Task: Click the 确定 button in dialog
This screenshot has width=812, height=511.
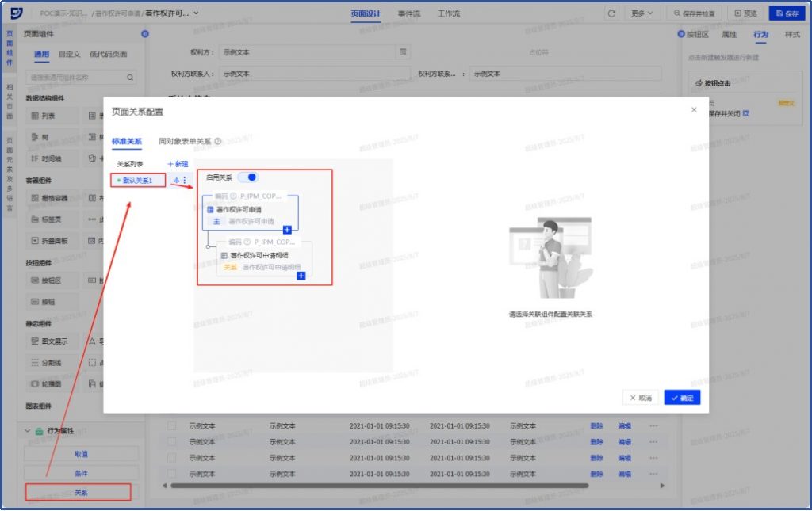Action: (x=682, y=398)
